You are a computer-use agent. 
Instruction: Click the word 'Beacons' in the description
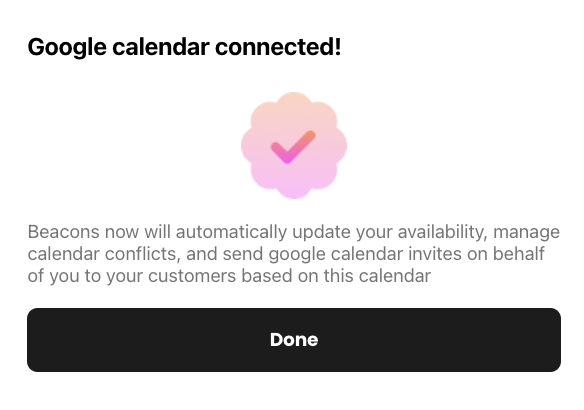(x=64, y=232)
